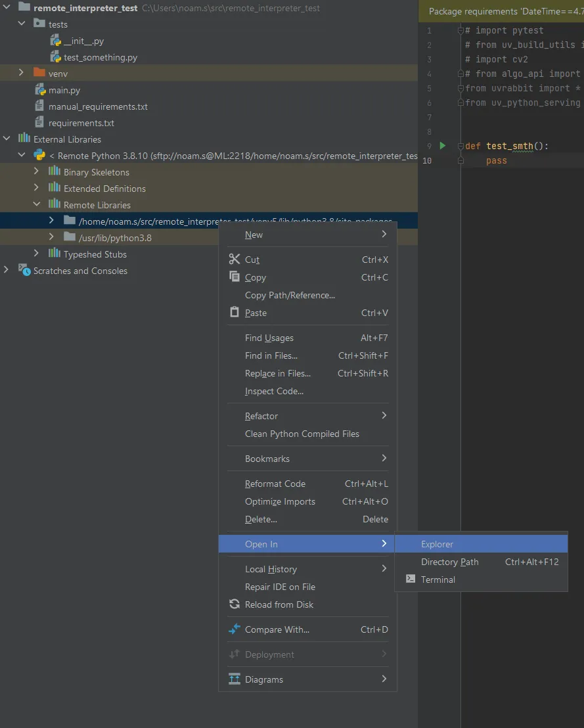Expand the venv folder
This screenshot has width=584, height=728.
click(x=22, y=72)
